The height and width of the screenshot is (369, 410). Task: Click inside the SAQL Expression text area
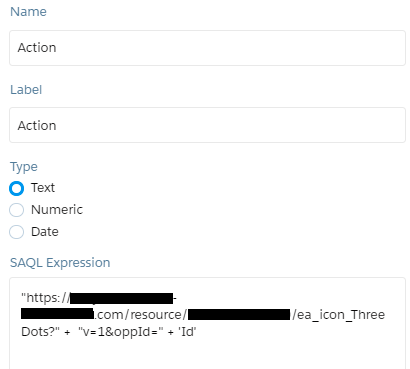click(207, 323)
